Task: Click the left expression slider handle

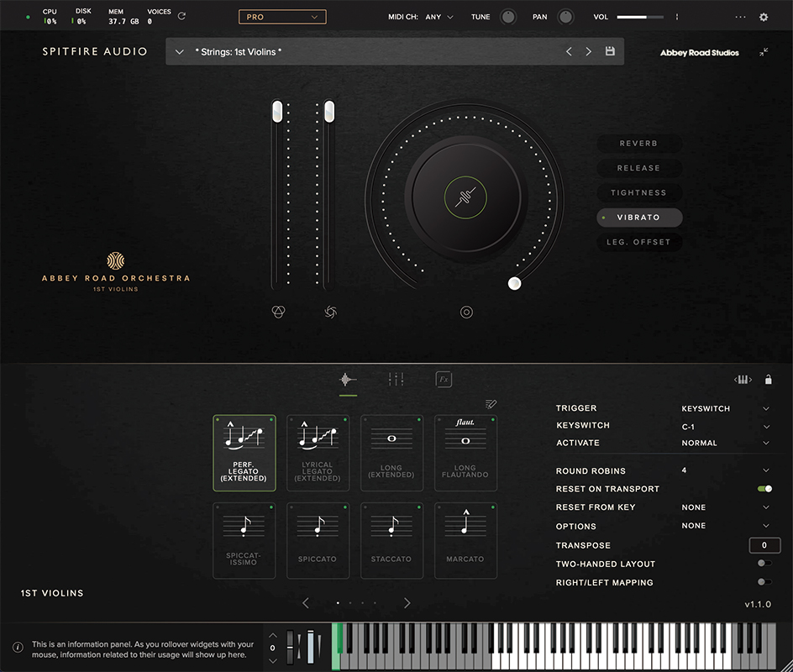Action: click(277, 111)
